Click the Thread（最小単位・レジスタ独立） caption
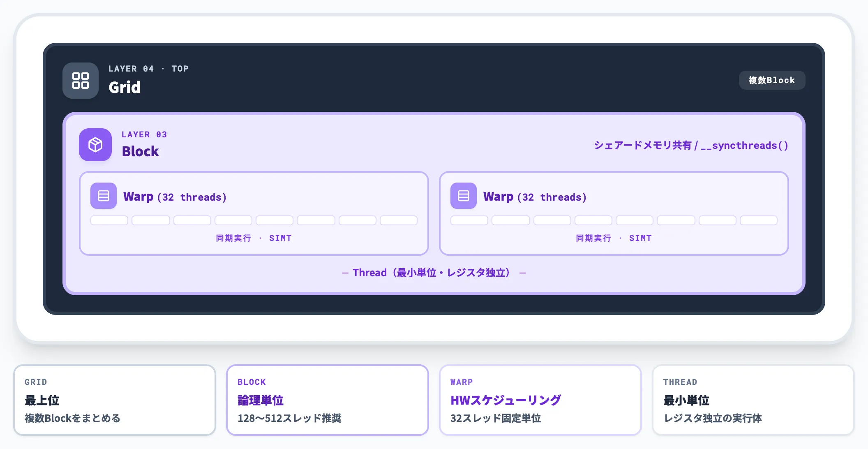The image size is (868, 449). 434,273
